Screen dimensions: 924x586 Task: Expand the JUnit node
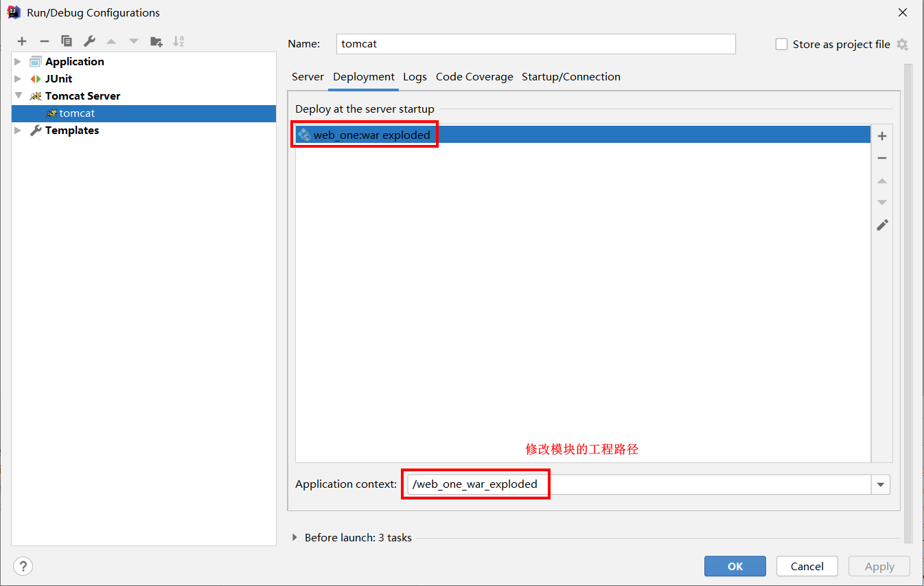click(18, 78)
